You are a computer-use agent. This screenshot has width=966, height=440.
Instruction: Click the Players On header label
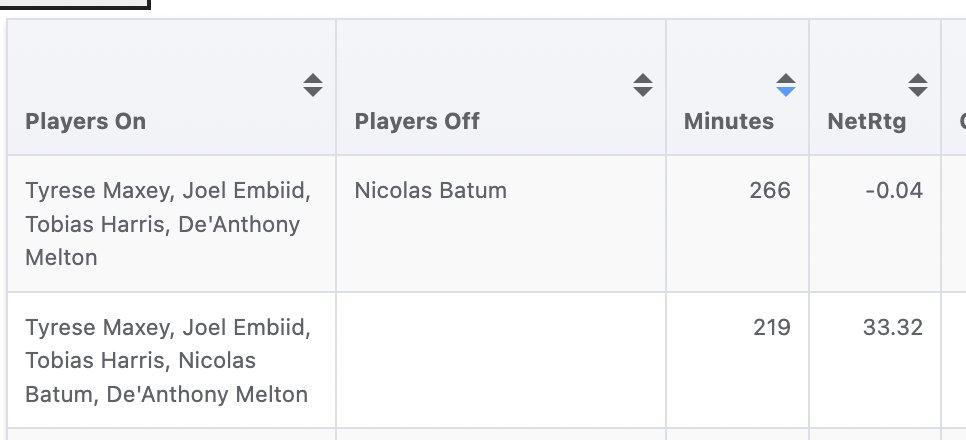pos(85,121)
